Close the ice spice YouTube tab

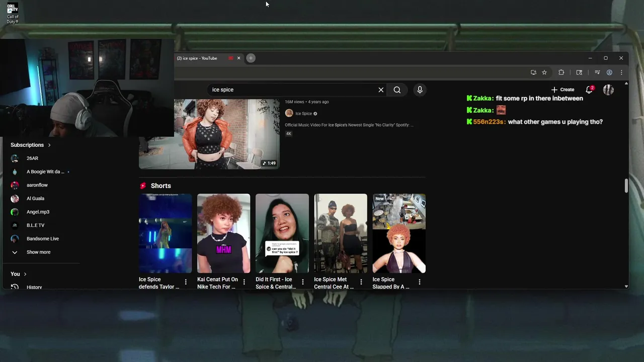238,58
